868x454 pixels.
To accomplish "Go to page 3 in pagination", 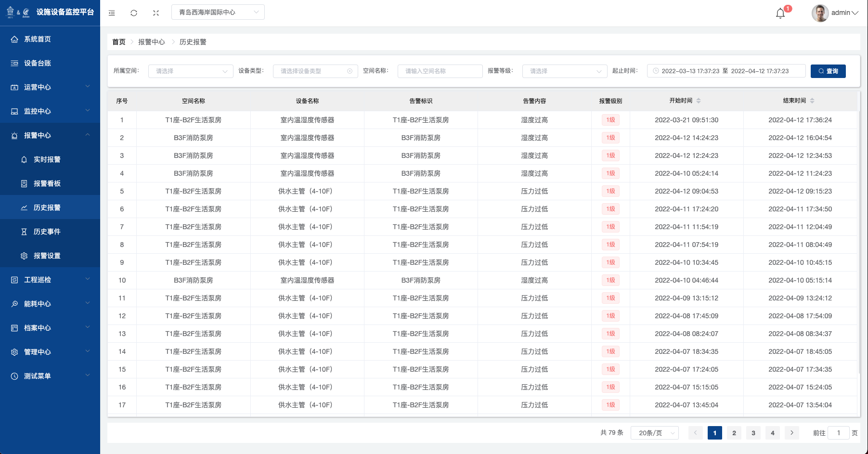I will tap(753, 433).
